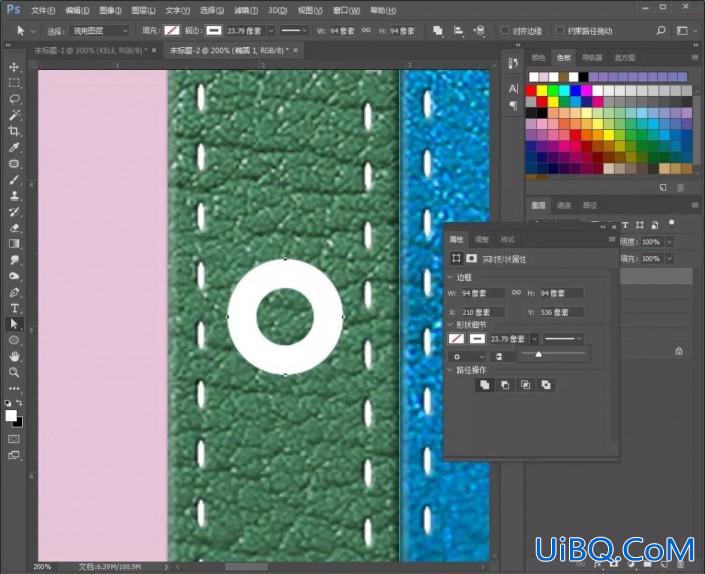This screenshot has height=574, width=705.
Task: Click the fill swatch in options bar
Action: [171, 31]
